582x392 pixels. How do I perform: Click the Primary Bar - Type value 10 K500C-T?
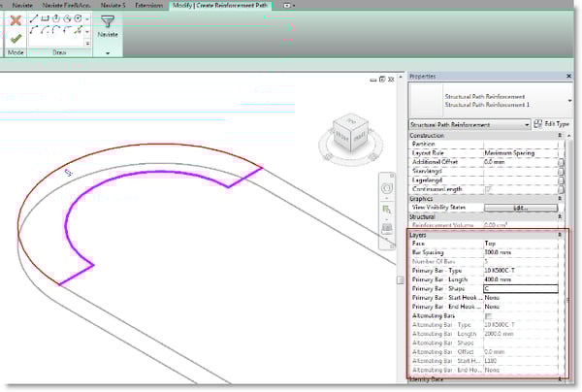500,271
